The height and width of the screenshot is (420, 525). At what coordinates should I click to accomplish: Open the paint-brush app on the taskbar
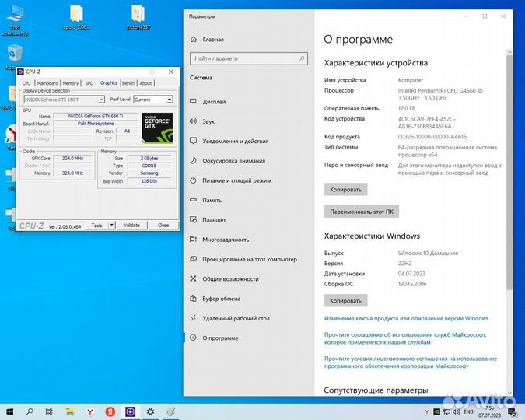click(171, 411)
